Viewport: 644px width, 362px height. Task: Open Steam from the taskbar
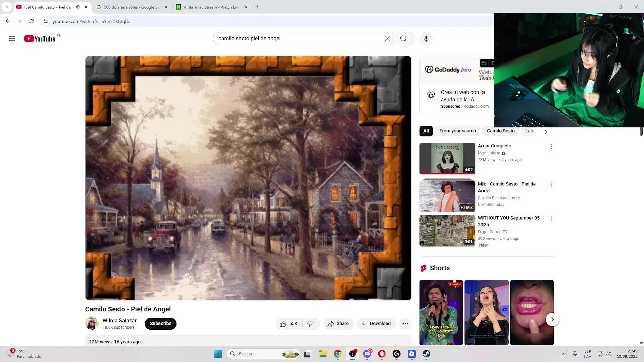click(427, 354)
